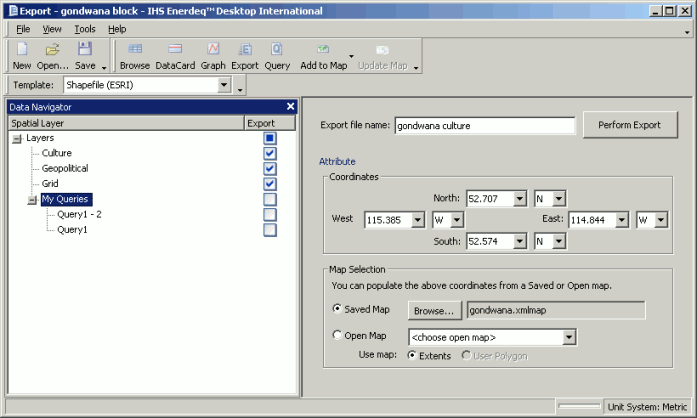Open the Browse tool in toolbar

pyautogui.click(x=135, y=49)
